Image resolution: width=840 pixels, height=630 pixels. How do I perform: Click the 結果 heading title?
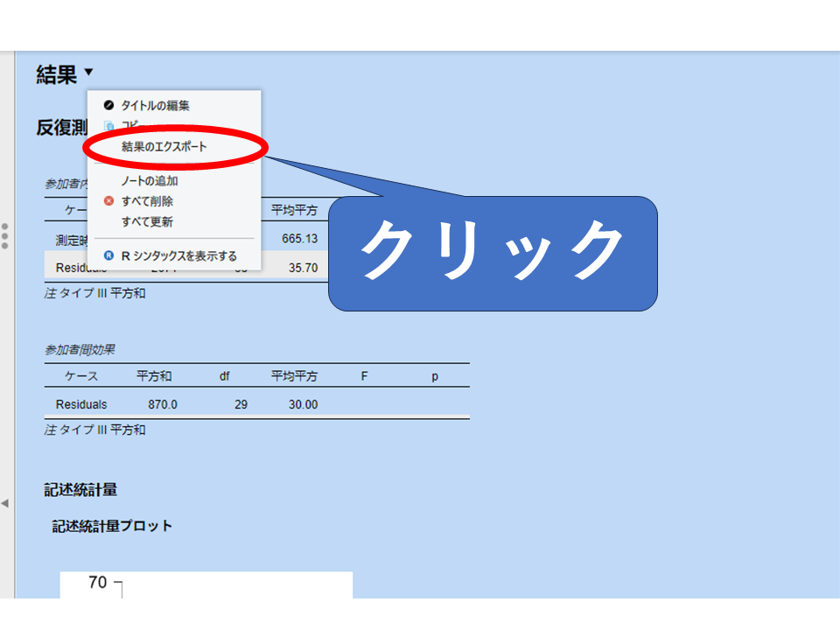(x=57, y=75)
